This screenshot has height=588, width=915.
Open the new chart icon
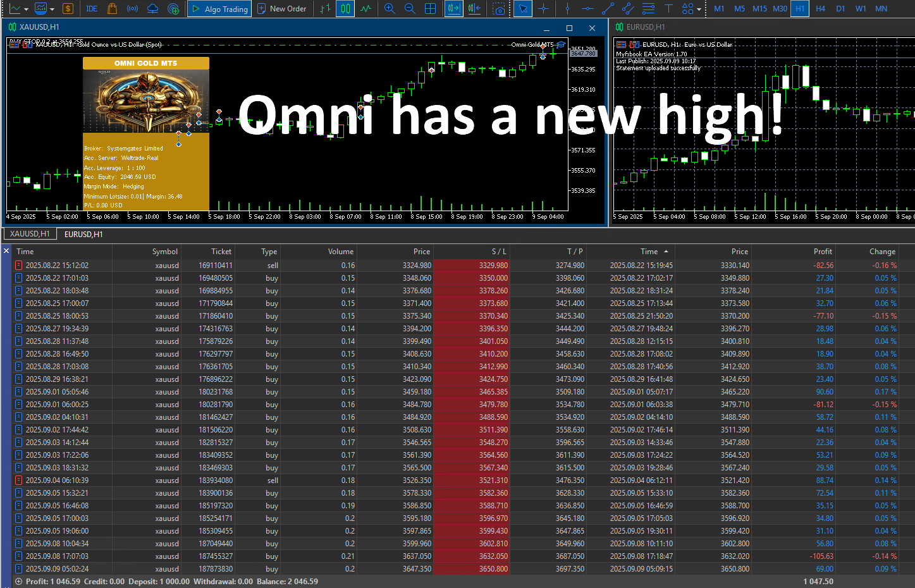[x=15, y=9]
